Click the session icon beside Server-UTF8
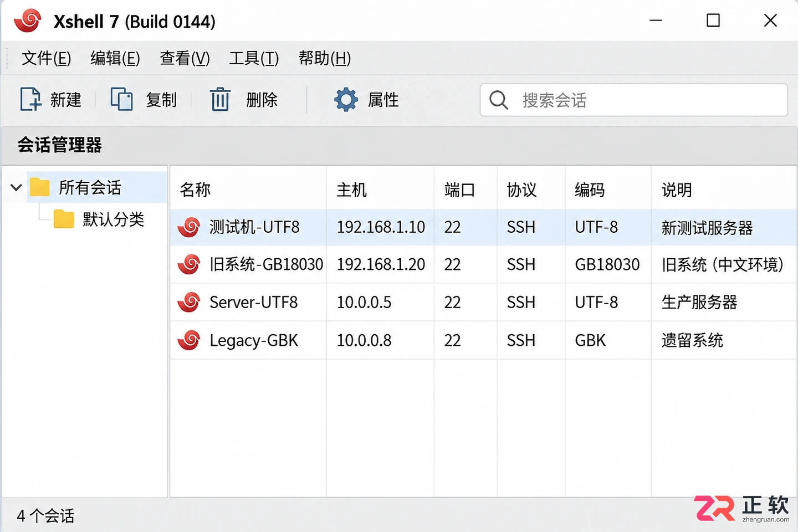Viewport: 798px width, 532px height. 189,302
